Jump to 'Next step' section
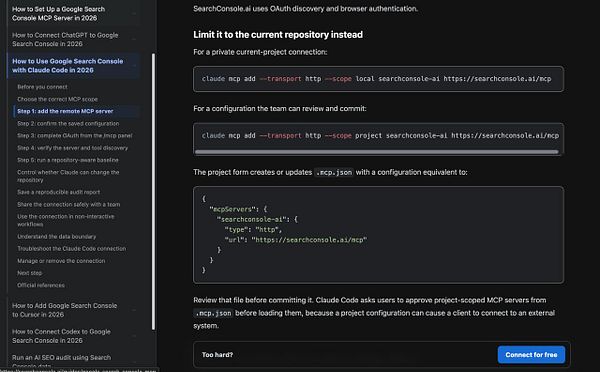Image resolution: width=600 pixels, height=372 pixels. point(29,273)
